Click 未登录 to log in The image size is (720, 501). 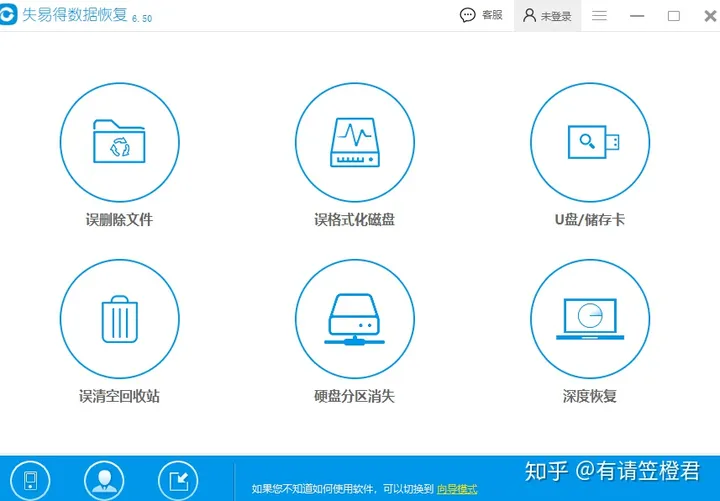pyautogui.click(x=547, y=16)
